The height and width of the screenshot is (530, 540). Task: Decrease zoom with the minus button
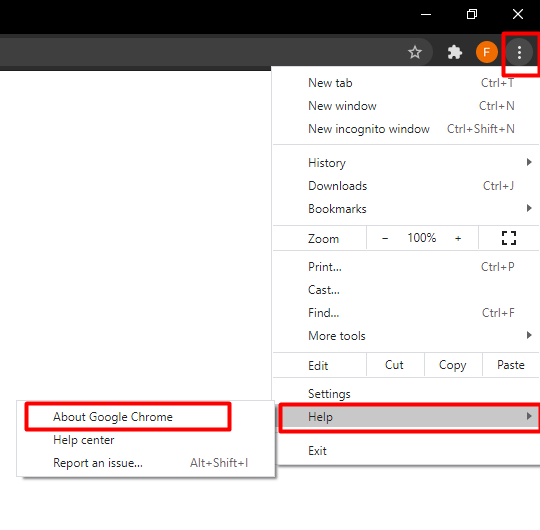[x=385, y=238]
